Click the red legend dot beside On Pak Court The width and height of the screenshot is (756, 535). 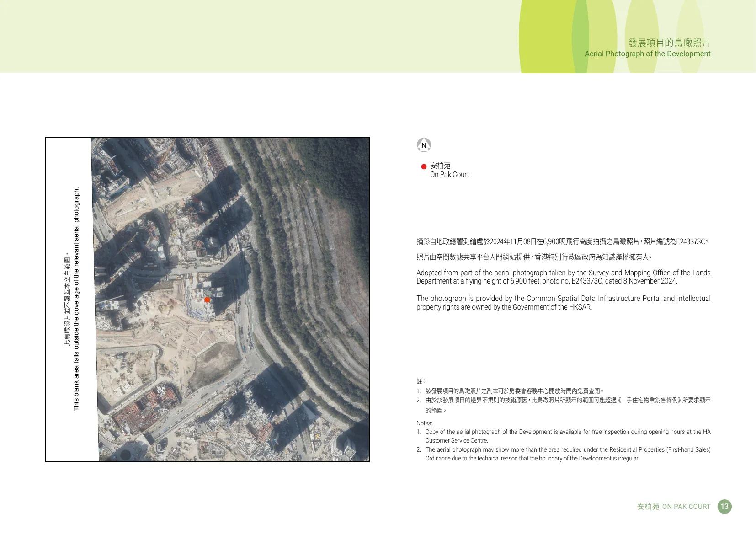click(424, 166)
